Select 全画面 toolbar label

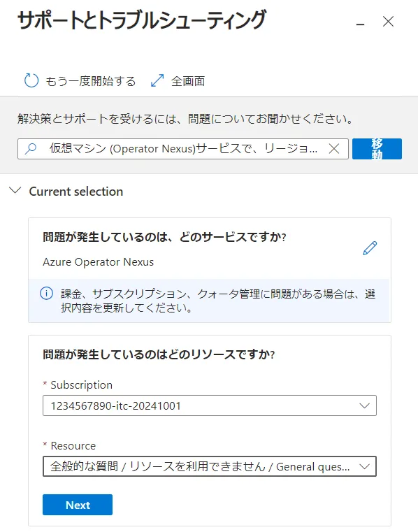(x=188, y=81)
